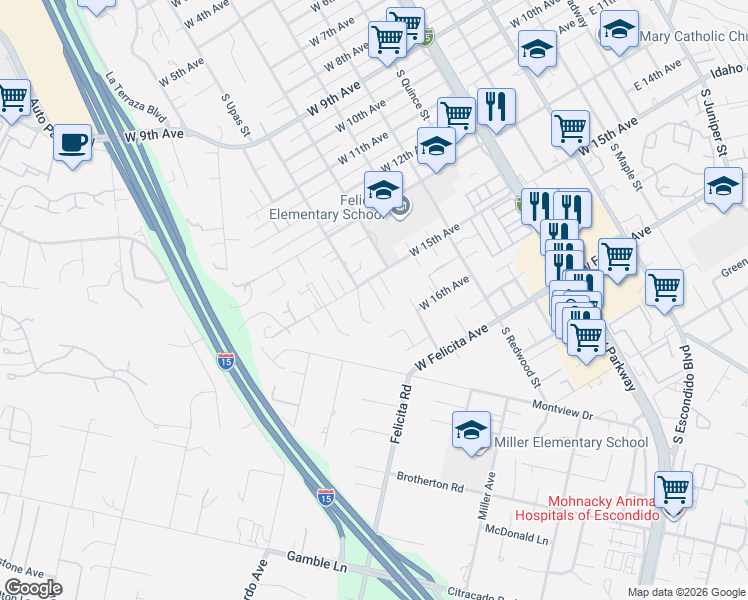
Task: Click the school marker on W 12th Ave
Action: click(436, 147)
